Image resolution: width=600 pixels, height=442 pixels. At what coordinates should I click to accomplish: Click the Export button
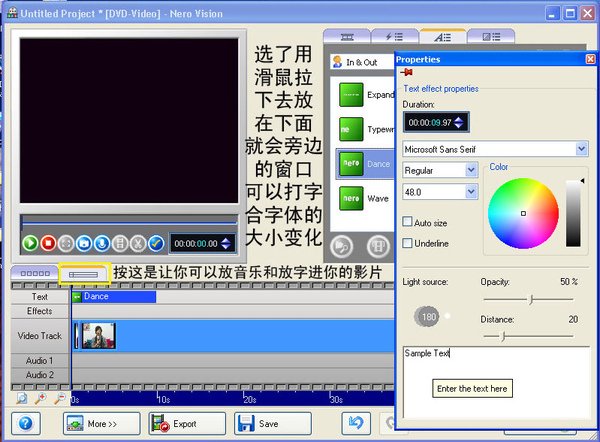(x=187, y=423)
